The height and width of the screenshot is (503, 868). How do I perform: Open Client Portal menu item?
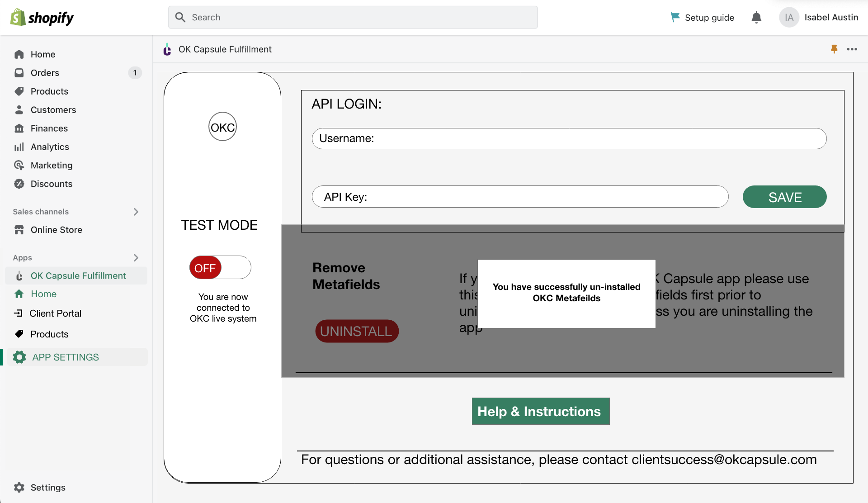point(55,313)
